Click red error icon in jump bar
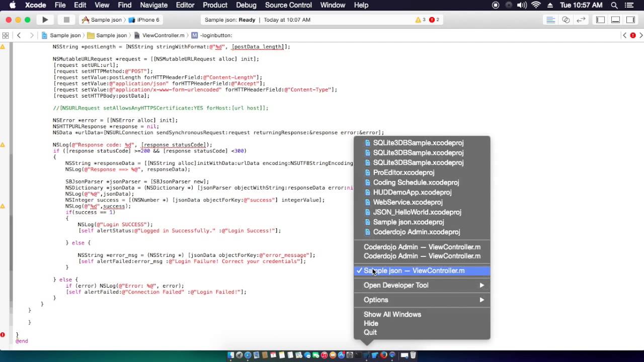The image size is (644, 362). coord(633,35)
